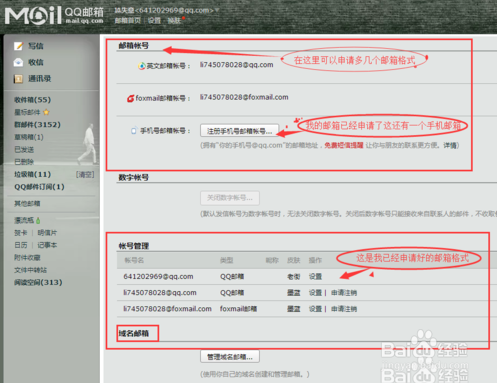Click the skin link in the foxmail邮箱 row
498x383 pixels.
click(294, 309)
